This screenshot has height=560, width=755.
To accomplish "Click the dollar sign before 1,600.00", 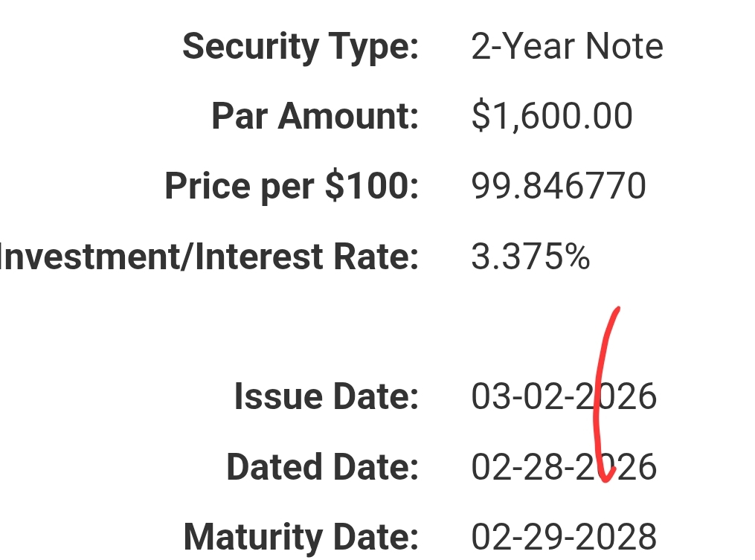I will click(481, 117).
